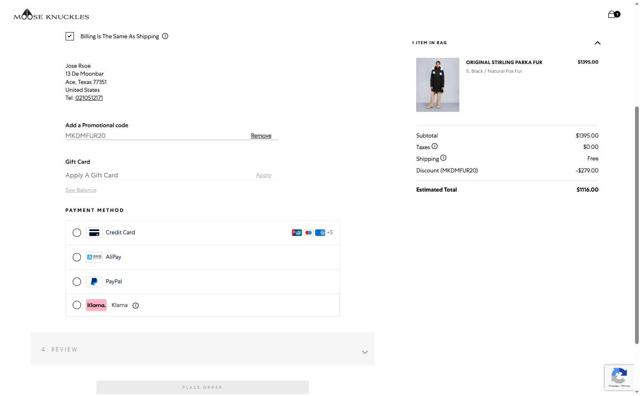The width and height of the screenshot is (640, 396).
Task: Click the Klarna pink logo badge
Action: [96, 305]
